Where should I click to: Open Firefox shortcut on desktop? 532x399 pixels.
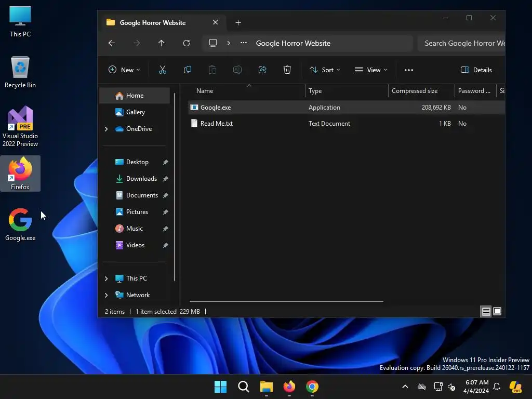coord(20,174)
